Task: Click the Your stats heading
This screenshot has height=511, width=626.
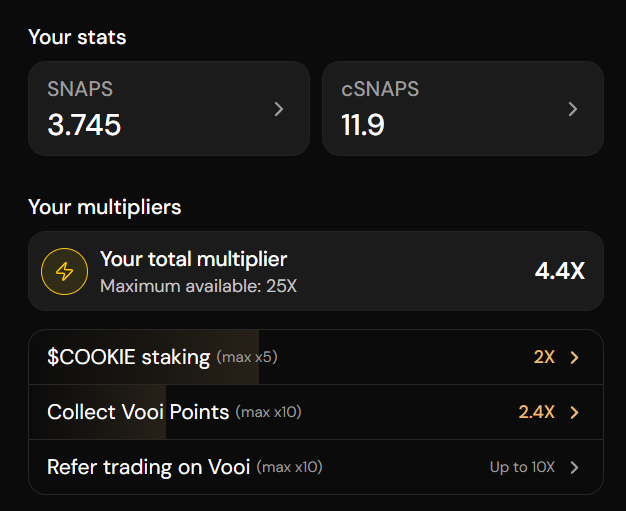Action: click(x=77, y=37)
